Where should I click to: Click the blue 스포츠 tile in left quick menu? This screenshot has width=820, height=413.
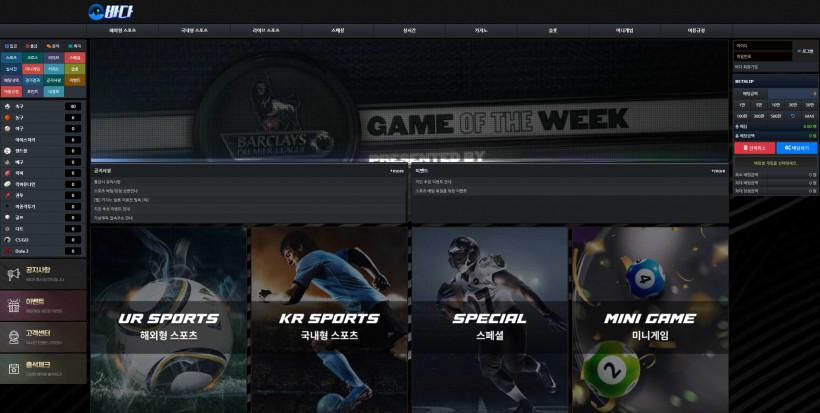coord(12,58)
